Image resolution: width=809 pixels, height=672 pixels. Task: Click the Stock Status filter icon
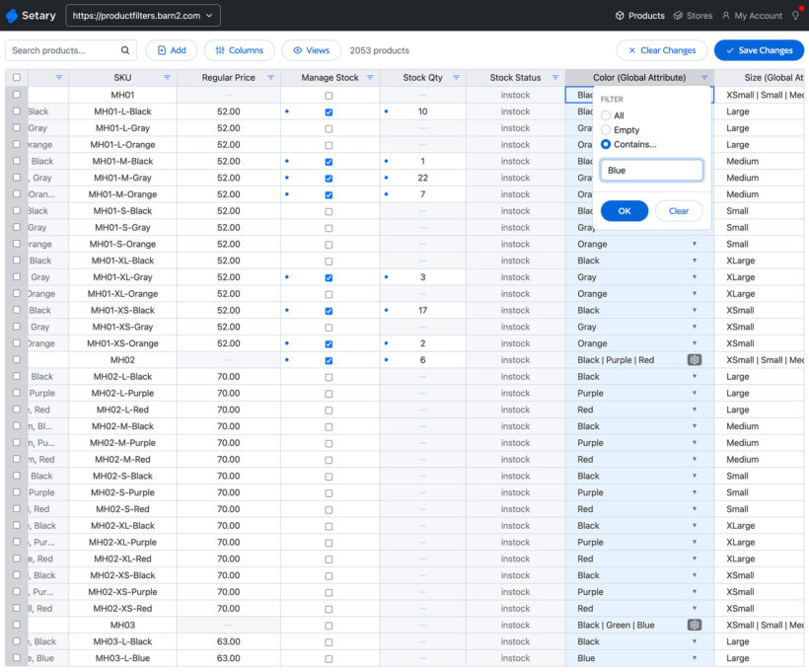coord(555,78)
